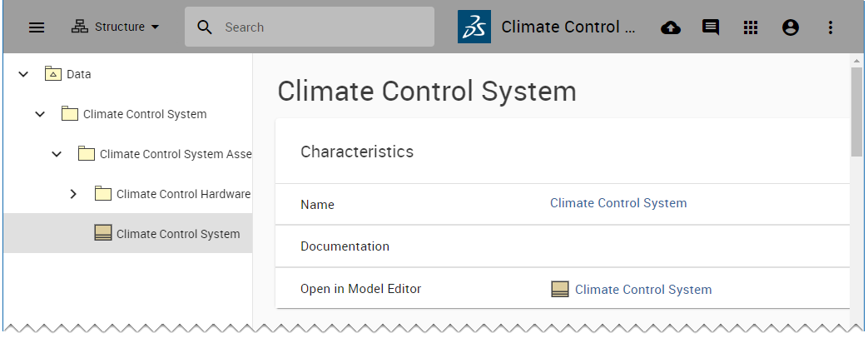Select the Climate Control Hardware folder
This screenshot has width=868, height=338.
click(x=183, y=194)
